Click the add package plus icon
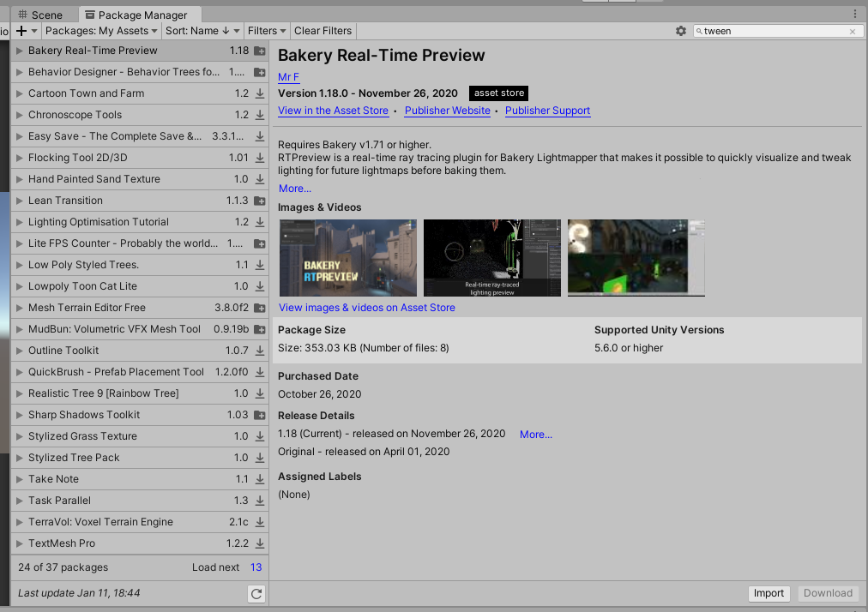 pos(21,31)
